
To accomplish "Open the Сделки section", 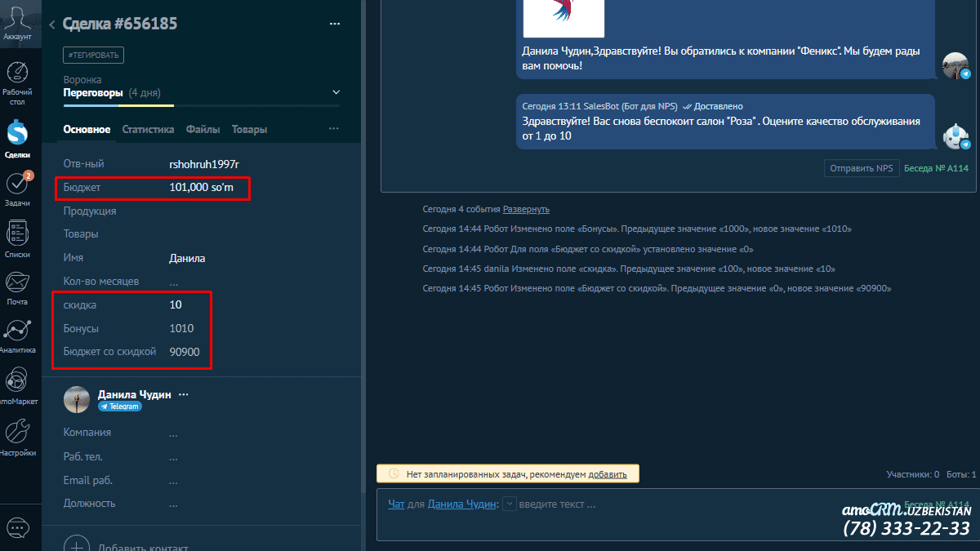I will click(x=17, y=140).
